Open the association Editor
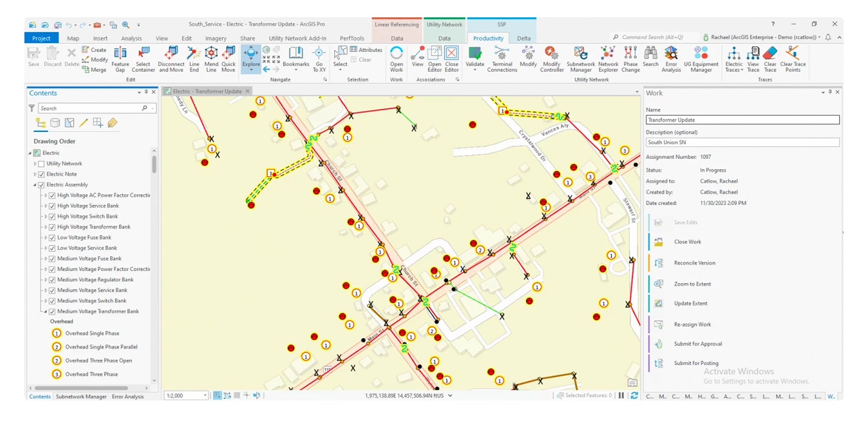This screenshot has height=431, width=868. (x=434, y=59)
